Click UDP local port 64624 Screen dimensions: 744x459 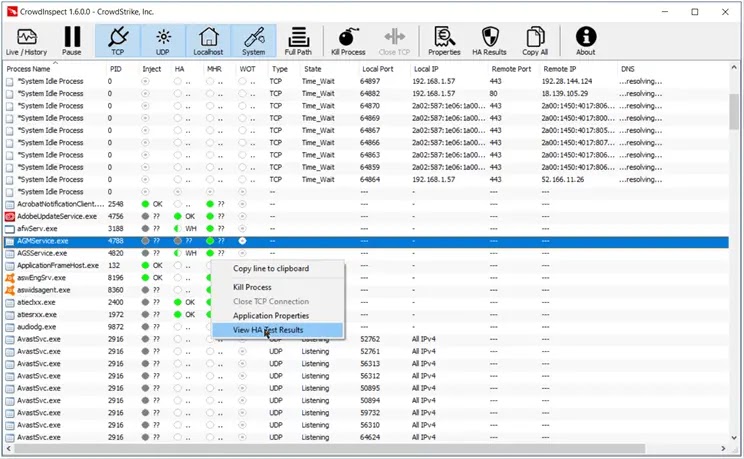point(370,437)
